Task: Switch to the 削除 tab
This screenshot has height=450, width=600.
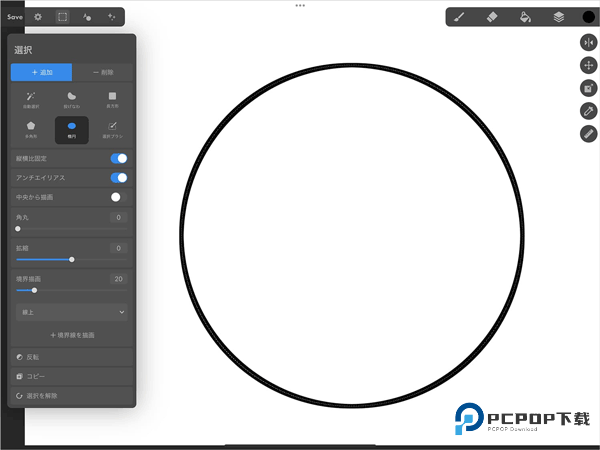Action: click(101, 72)
